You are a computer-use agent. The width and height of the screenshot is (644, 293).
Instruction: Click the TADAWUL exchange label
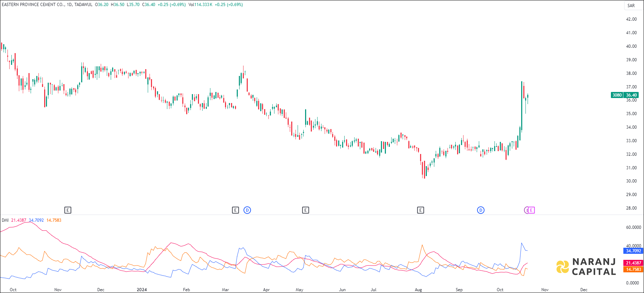point(83,5)
